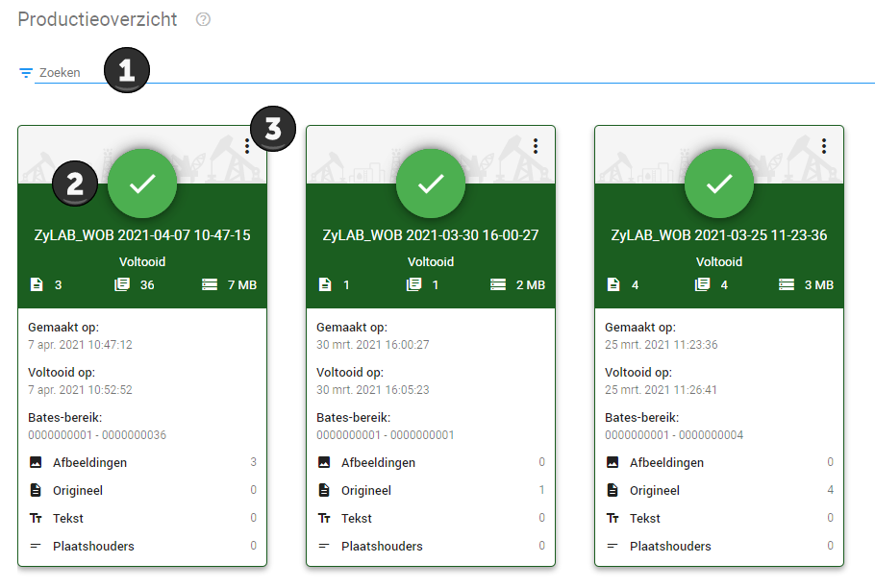This screenshot has width=875, height=588.
Task: Click Plaatshouders icon on the 2021-04-07 card
Action: tap(36, 546)
